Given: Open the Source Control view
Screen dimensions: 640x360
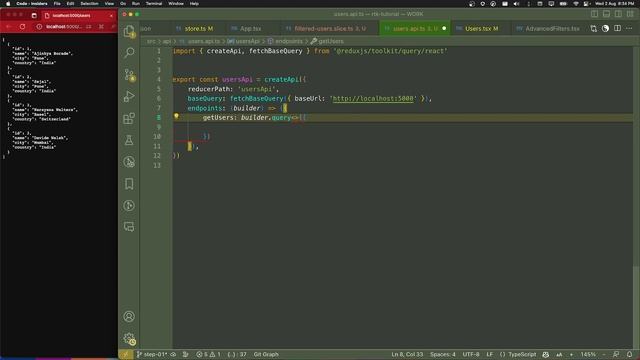Looking at the screenshot, I should coord(129,75).
